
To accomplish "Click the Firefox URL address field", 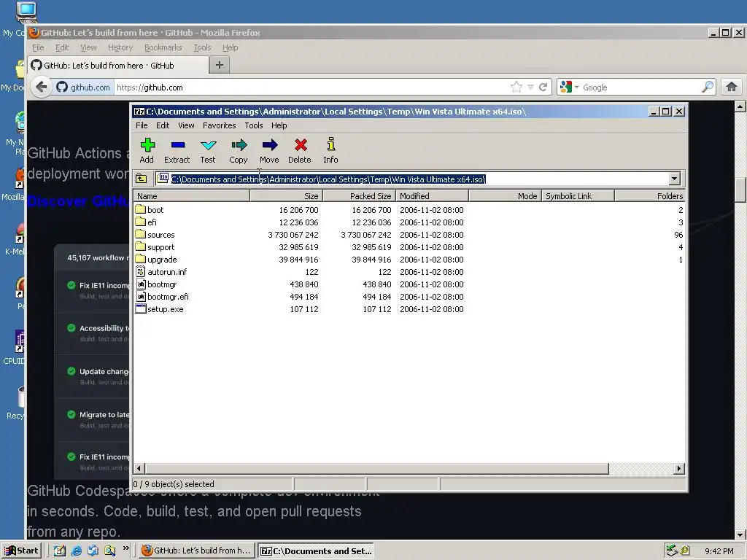I will tap(312, 87).
